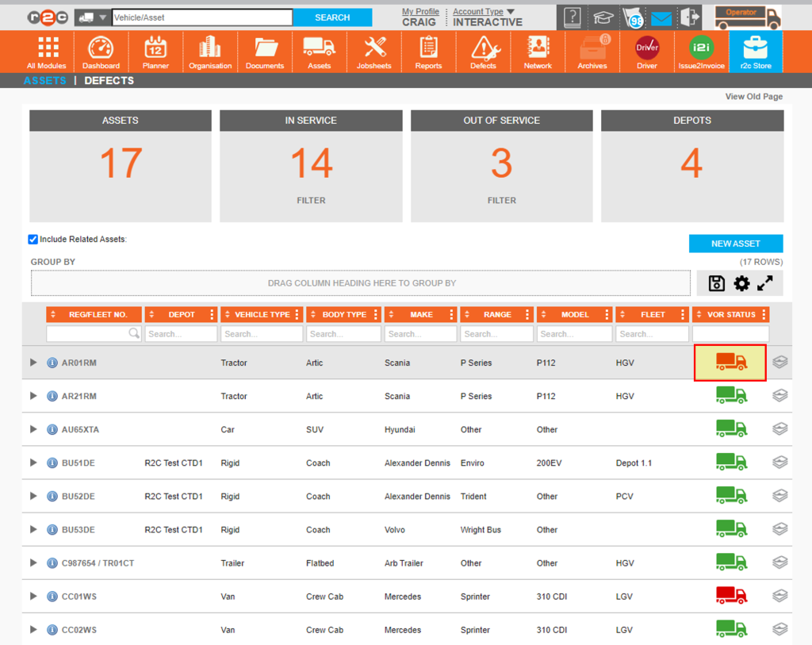Click the Vehicle/Asset search field
The image size is (812, 645).
(202, 17)
